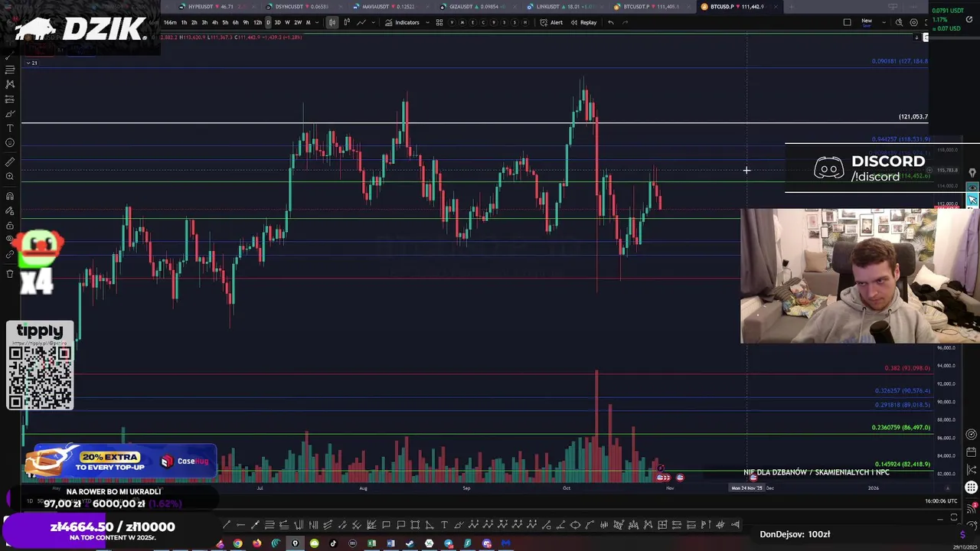Select Triangle tool in bottom drawing bar

pos(430,524)
